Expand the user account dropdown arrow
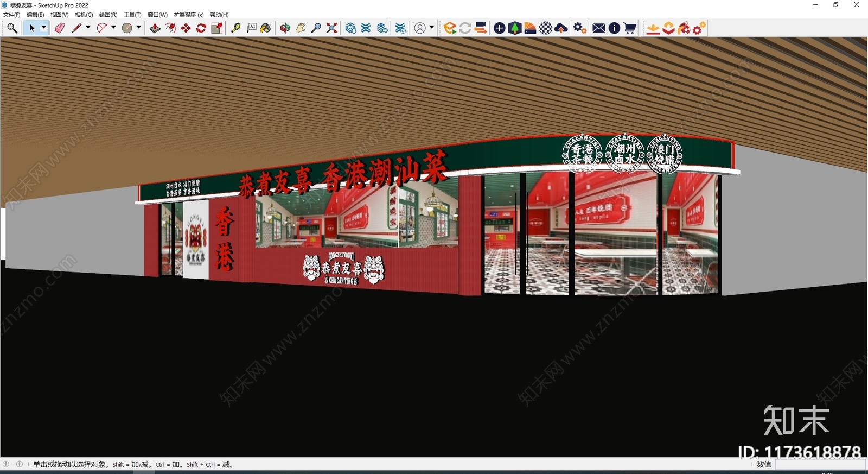 [432, 28]
